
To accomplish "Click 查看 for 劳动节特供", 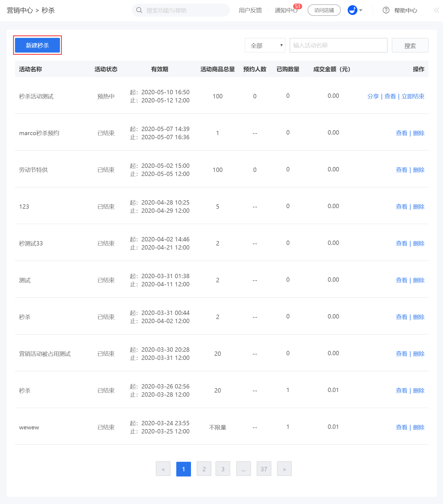I will 401,170.
